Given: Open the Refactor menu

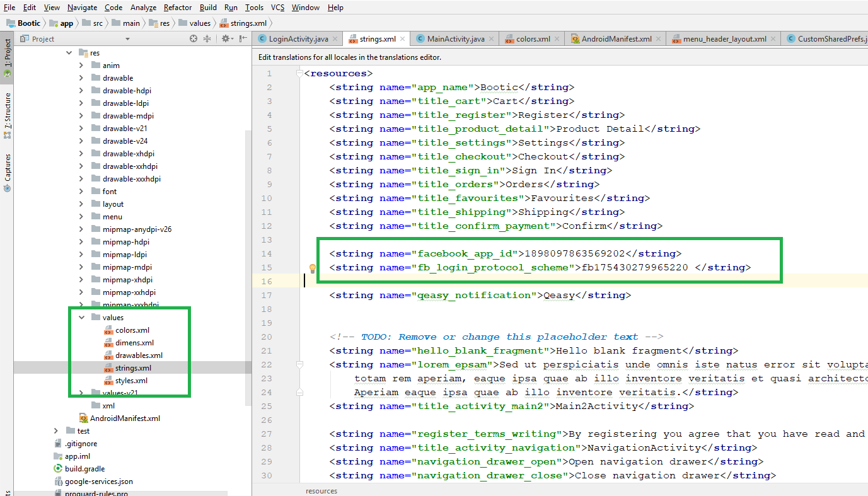Looking at the screenshot, I should click(178, 8).
